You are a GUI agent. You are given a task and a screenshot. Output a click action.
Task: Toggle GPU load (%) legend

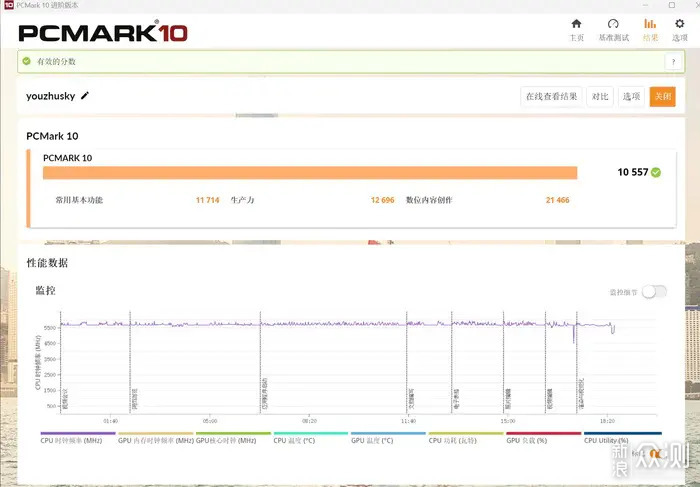pos(544,437)
